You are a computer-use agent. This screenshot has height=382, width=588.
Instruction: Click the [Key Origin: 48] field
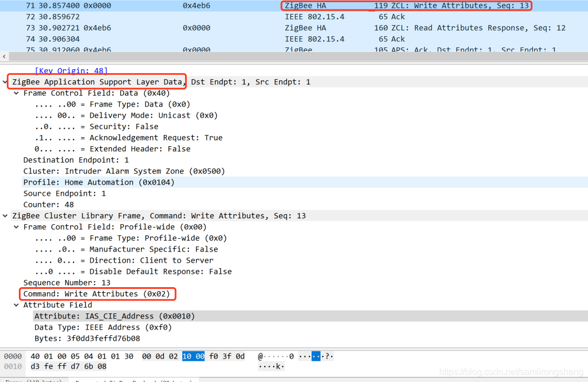(x=63, y=70)
